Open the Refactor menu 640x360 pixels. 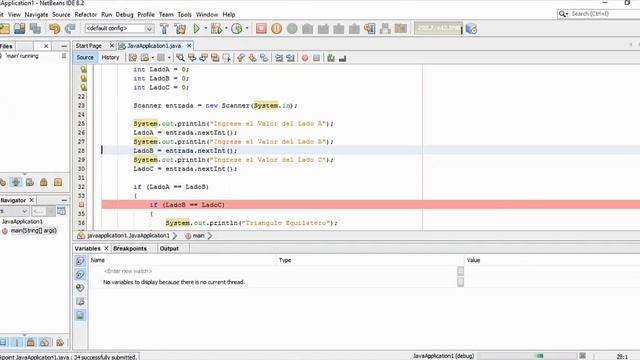(x=86, y=14)
